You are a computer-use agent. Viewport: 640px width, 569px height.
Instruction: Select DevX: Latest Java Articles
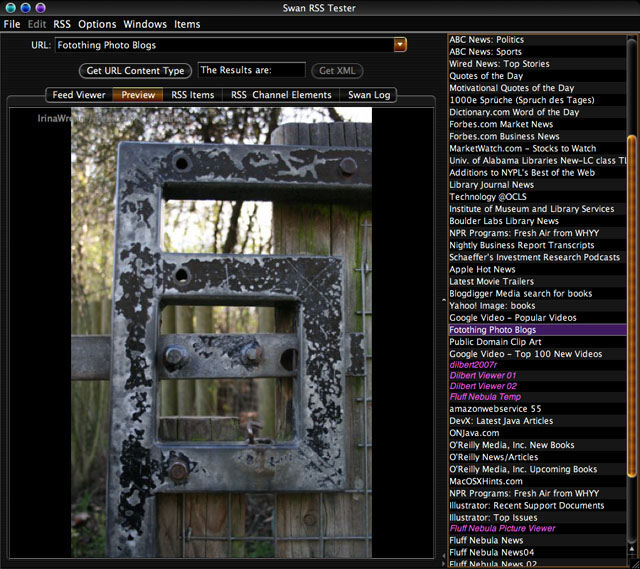point(537,421)
